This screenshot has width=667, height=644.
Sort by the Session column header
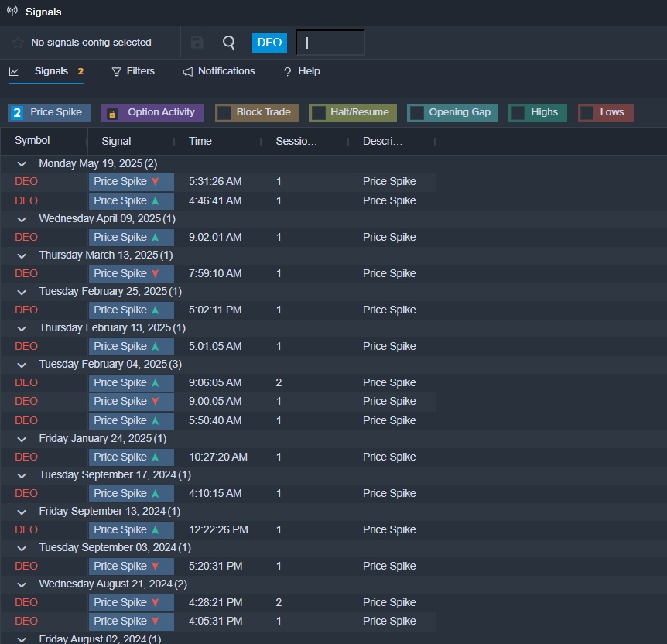tap(296, 141)
